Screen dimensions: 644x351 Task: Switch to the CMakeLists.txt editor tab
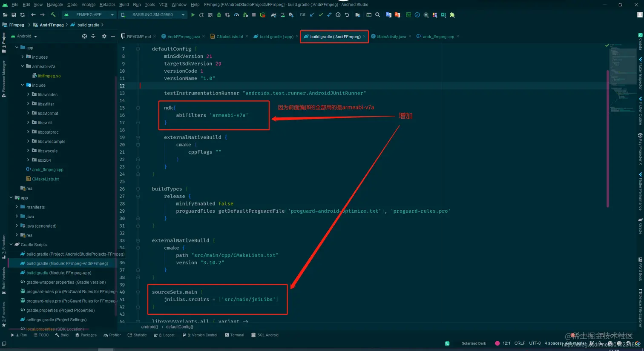tap(230, 37)
